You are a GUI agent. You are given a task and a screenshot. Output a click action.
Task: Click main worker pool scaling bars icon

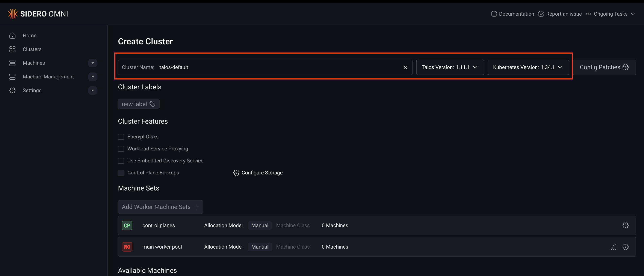point(613,247)
